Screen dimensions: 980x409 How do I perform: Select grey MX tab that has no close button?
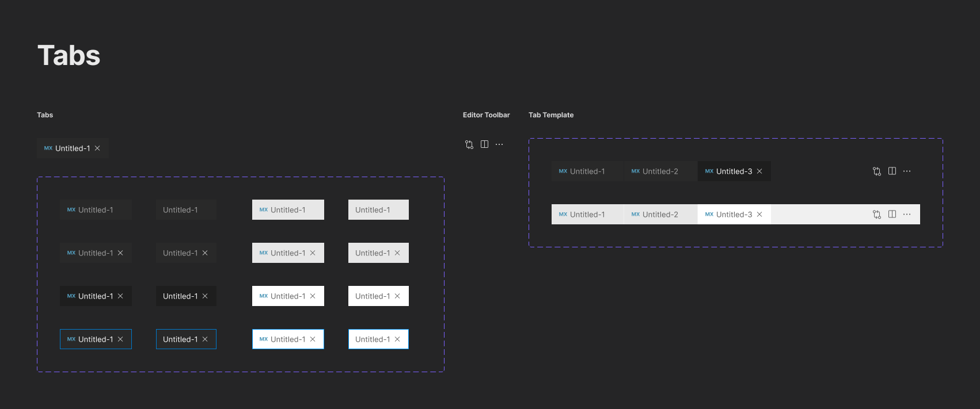click(x=288, y=210)
